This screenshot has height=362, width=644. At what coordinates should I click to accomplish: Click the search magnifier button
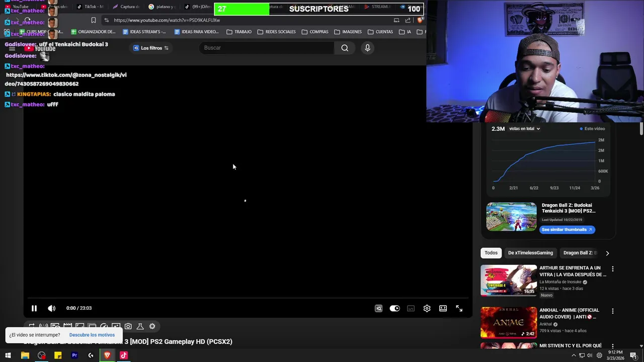(345, 48)
